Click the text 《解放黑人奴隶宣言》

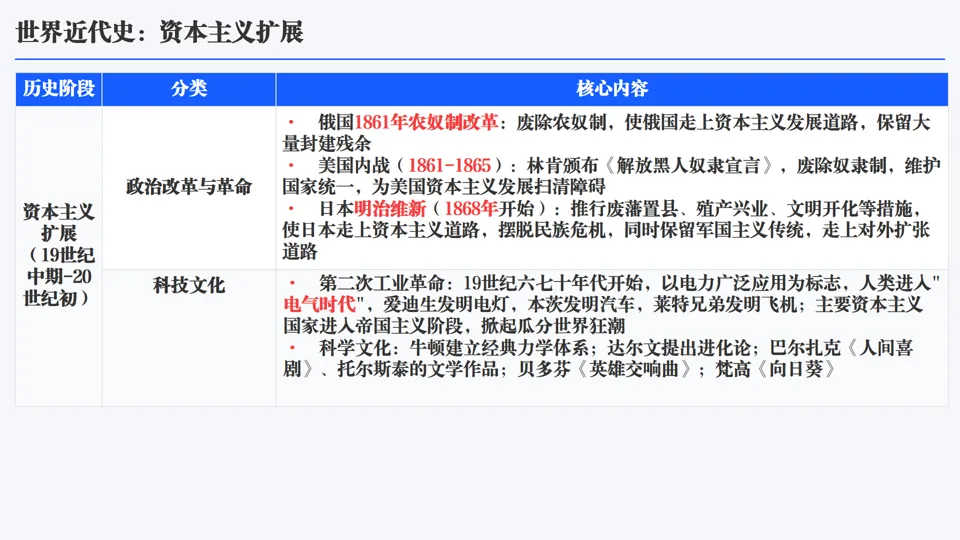pyautogui.click(x=691, y=165)
